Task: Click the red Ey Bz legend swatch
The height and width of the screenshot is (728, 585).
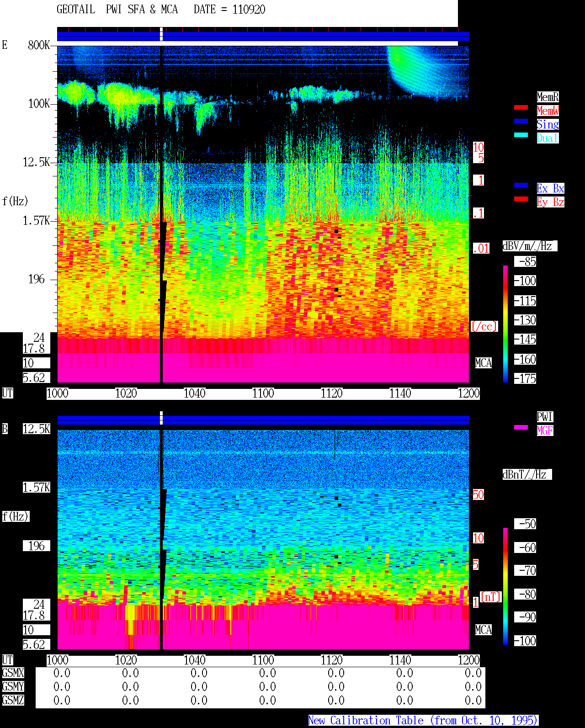Action: (x=521, y=199)
